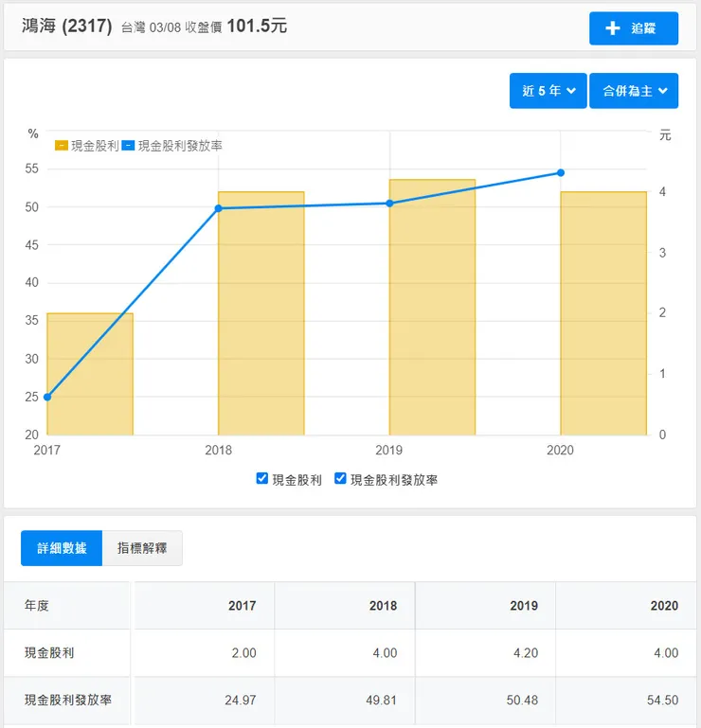Screen dimensions: 701x728
Task: Click the 鴻海 (2317) stock title
Action: click(67, 26)
